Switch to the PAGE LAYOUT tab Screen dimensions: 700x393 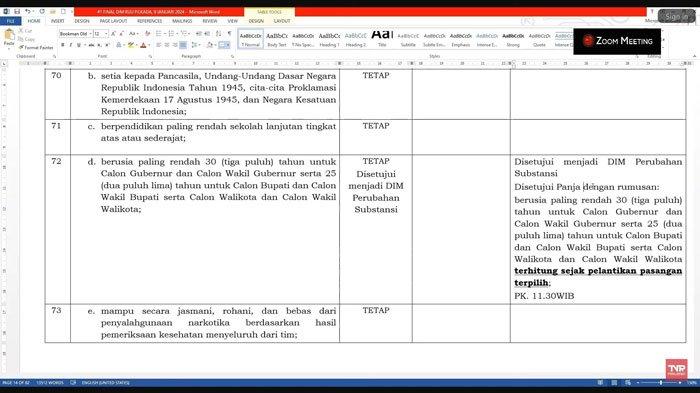tap(113, 21)
